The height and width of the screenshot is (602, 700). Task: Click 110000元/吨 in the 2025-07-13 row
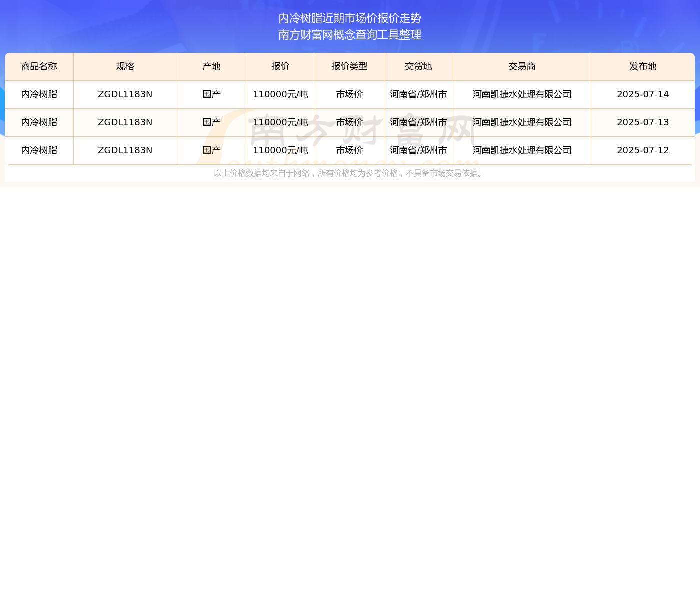point(281,122)
